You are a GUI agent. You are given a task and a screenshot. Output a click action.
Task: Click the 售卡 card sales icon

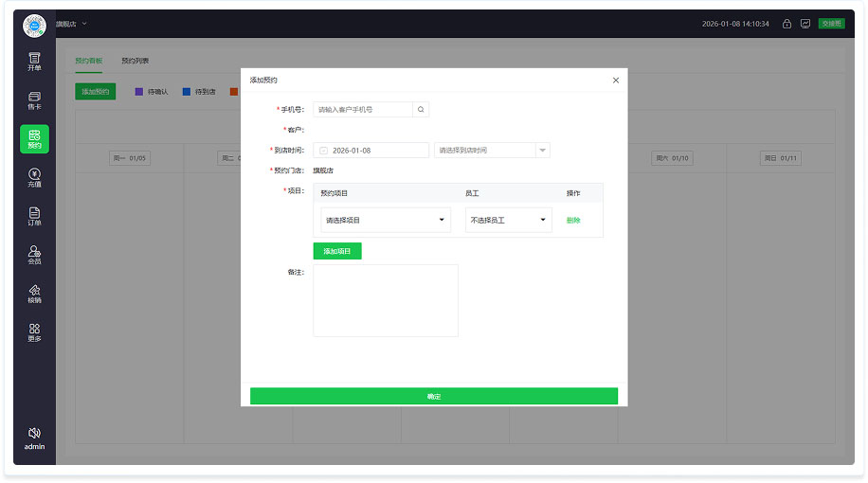[x=34, y=100]
